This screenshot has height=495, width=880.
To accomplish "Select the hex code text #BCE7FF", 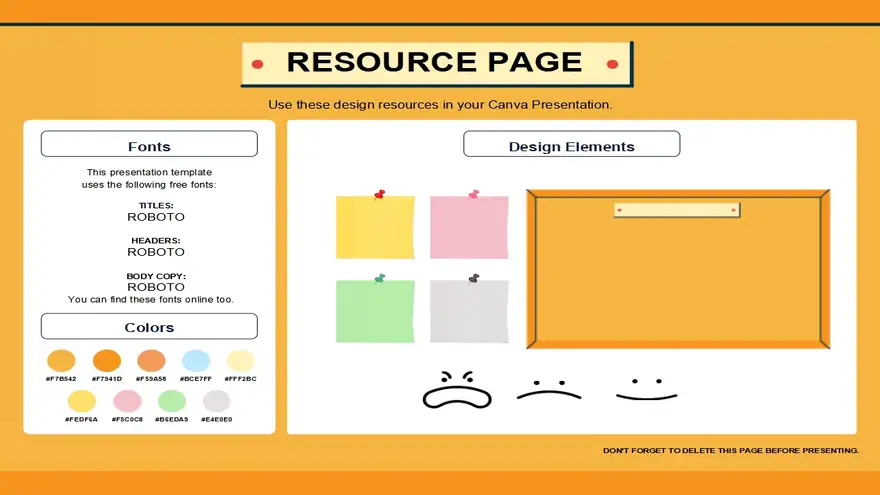I will coord(196,379).
